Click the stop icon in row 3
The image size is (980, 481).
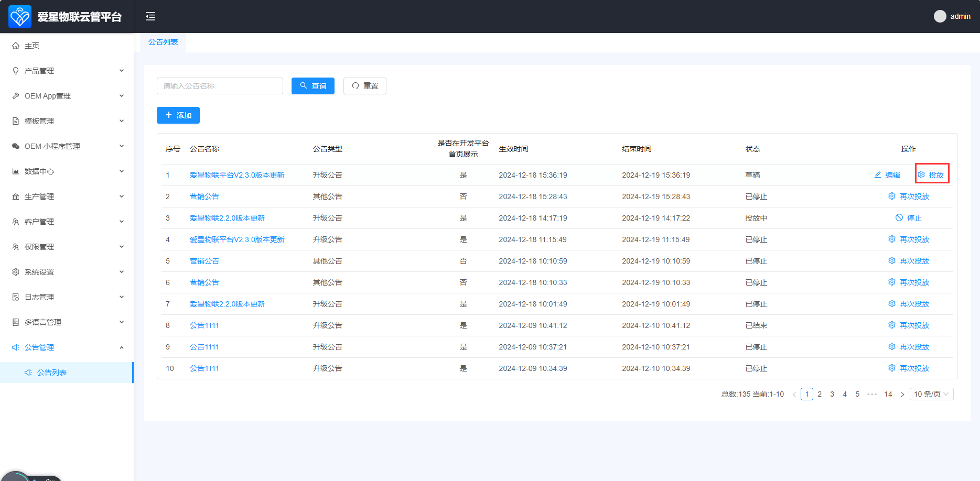point(899,217)
